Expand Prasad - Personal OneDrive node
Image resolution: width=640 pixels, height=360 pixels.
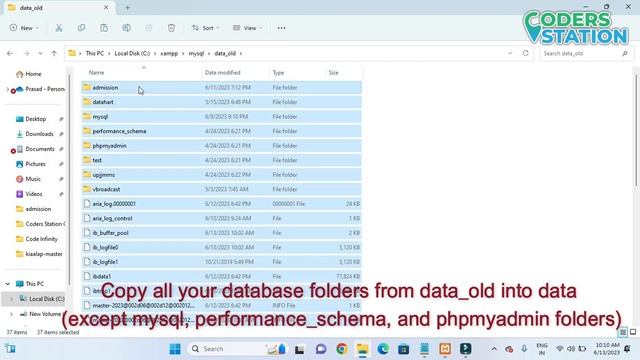coord(7,89)
